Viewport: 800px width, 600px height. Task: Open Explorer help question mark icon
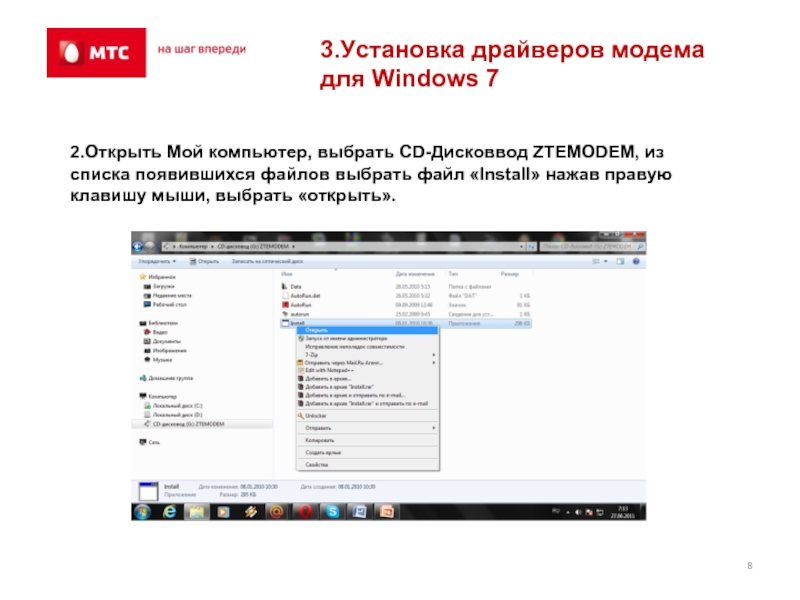coord(636,261)
